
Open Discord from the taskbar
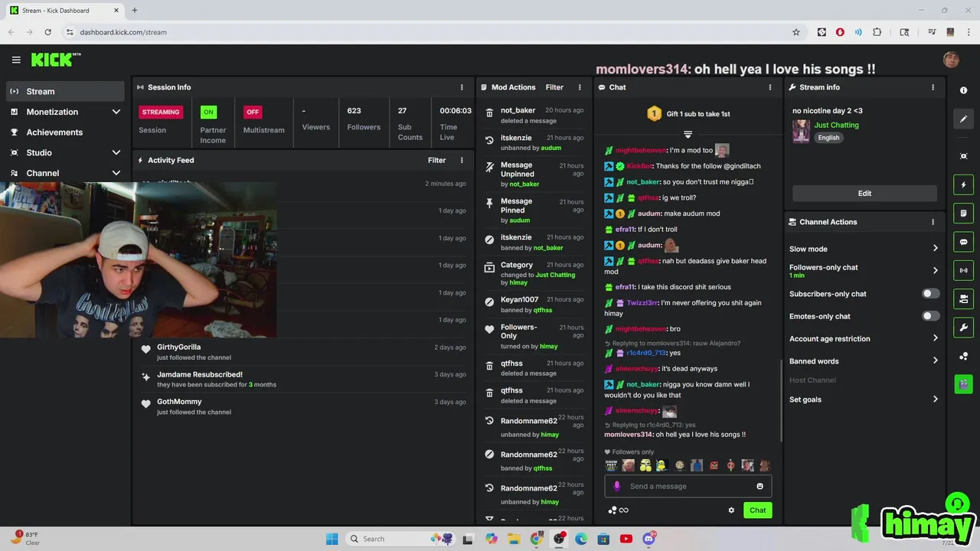648,539
